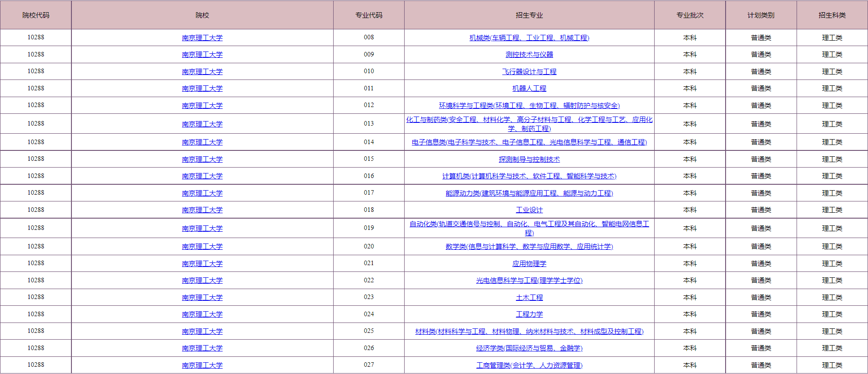Click the 专业代码 column header
The image size is (868, 374).
pyautogui.click(x=369, y=15)
